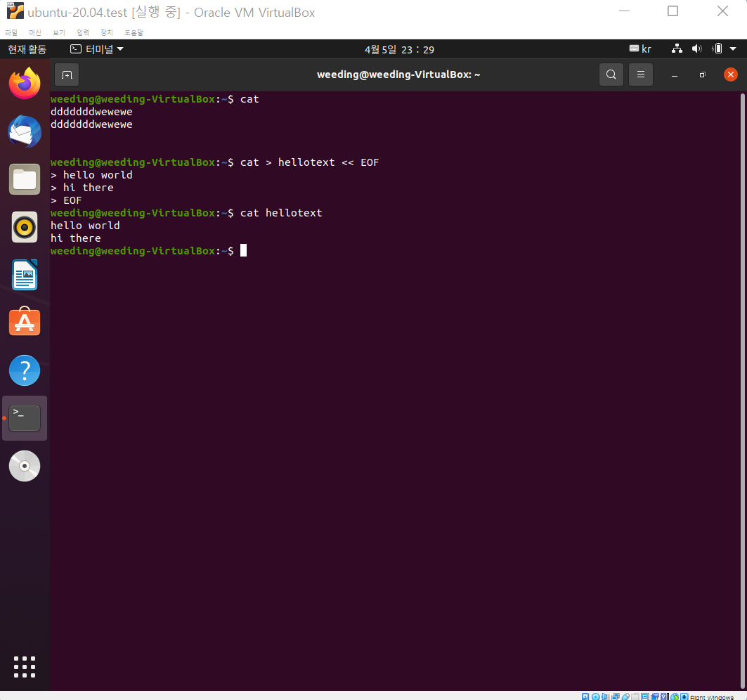Restore the terminal window size button
The height and width of the screenshot is (700, 747).
(x=702, y=74)
